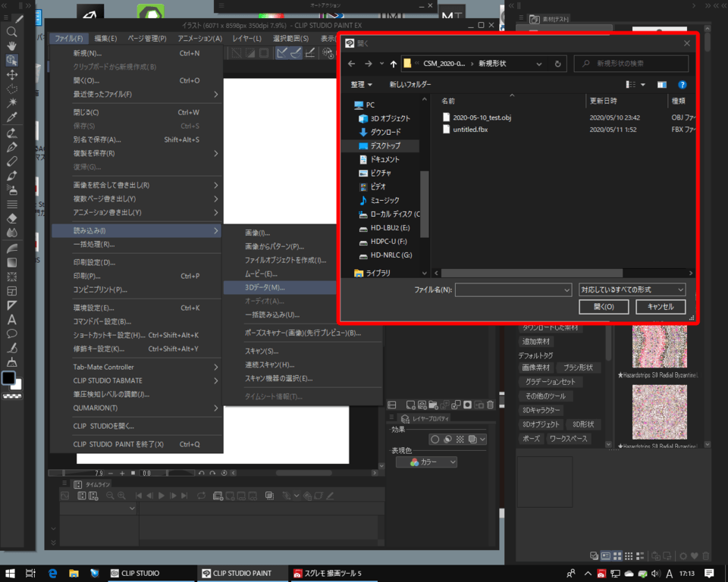The width and height of the screenshot is (728, 582).
Task: Select the Balloon tool
Action: (12, 333)
